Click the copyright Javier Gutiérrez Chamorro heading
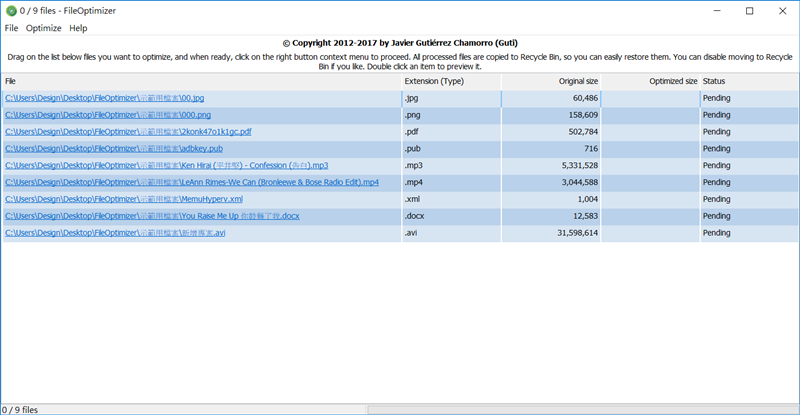The width and height of the screenshot is (800, 415). pyautogui.click(x=400, y=43)
